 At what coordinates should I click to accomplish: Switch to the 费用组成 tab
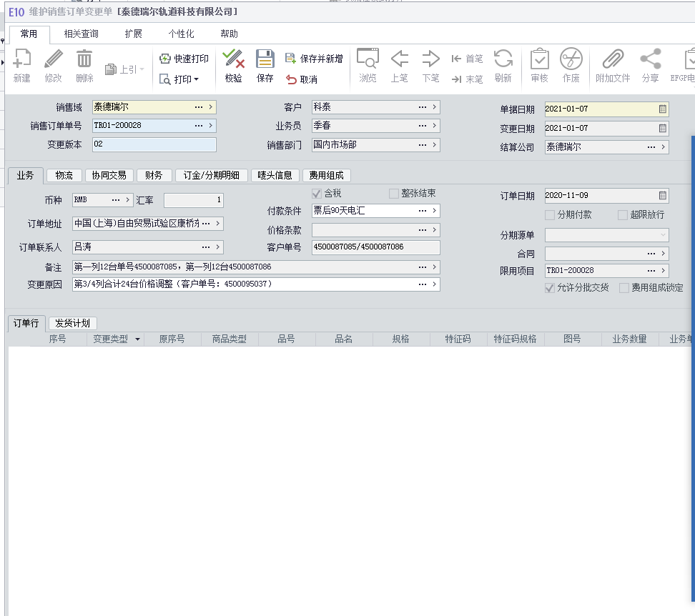pos(326,175)
